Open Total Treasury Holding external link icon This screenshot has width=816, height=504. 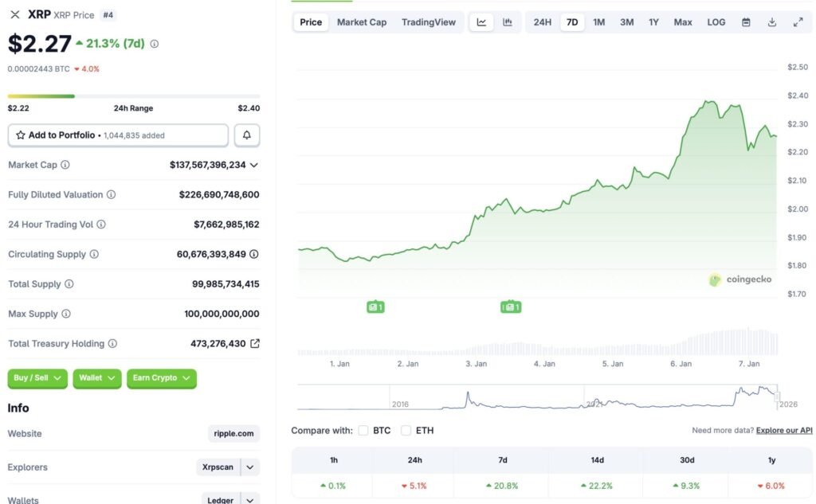254,343
